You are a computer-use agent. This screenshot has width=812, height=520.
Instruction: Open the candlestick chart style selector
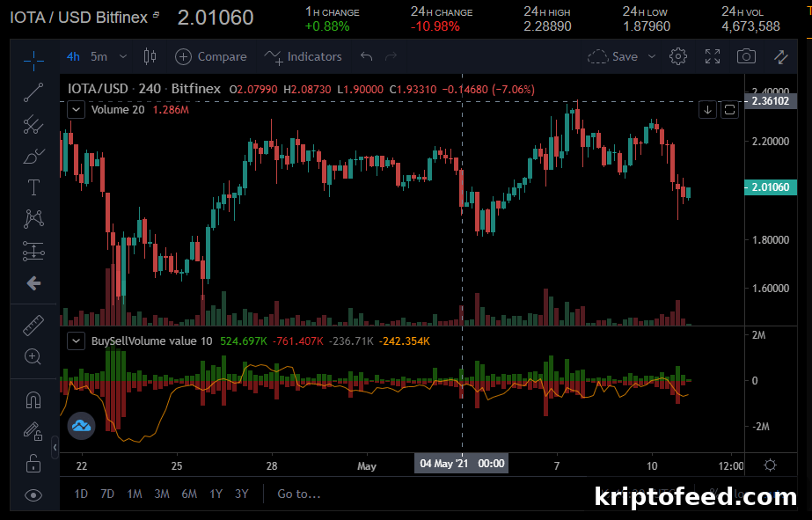coord(150,56)
